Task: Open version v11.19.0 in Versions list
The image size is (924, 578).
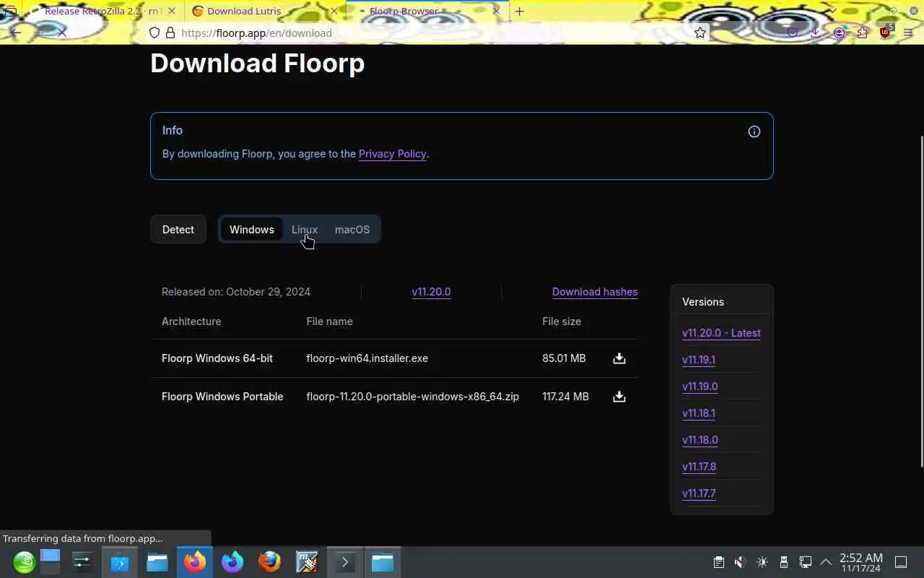Action: 700,387
